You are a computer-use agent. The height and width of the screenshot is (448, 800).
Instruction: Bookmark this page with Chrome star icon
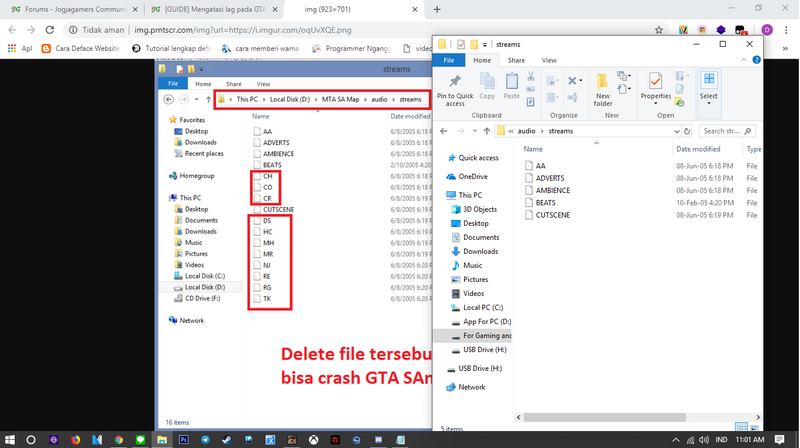(659, 30)
